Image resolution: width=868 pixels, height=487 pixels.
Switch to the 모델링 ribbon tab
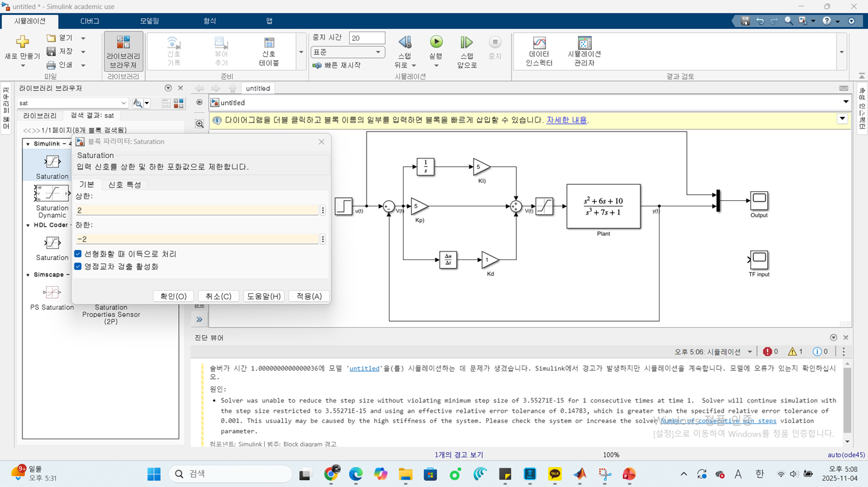(x=149, y=21)
